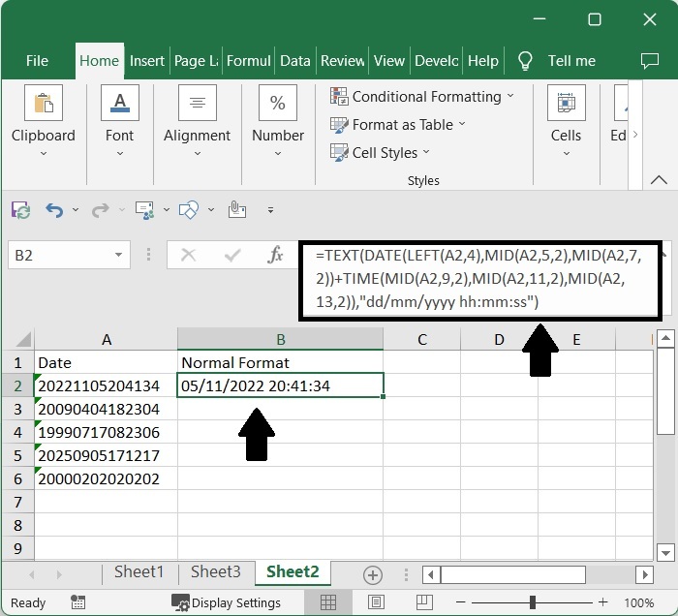
Task: Open the Name Box dropdown arrow
Action: 119,256
